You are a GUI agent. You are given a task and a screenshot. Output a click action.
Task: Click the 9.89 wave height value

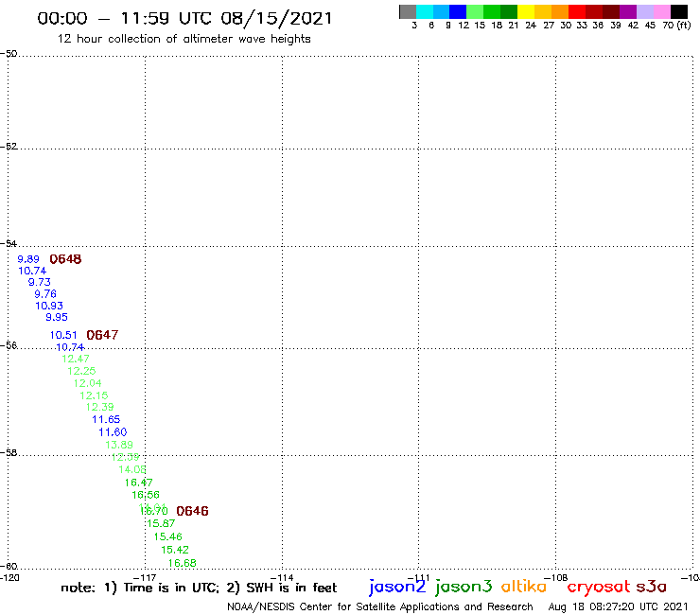[28, 259]
